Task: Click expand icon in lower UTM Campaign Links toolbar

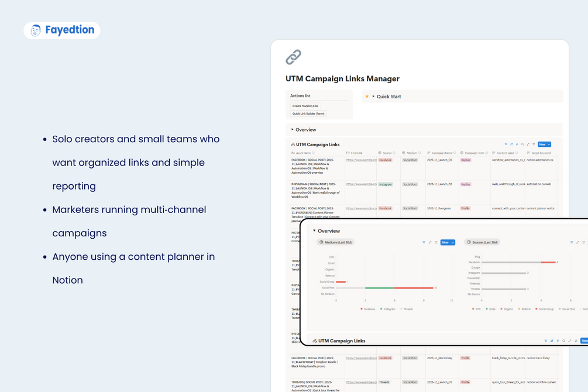Action: pos(570,341)
